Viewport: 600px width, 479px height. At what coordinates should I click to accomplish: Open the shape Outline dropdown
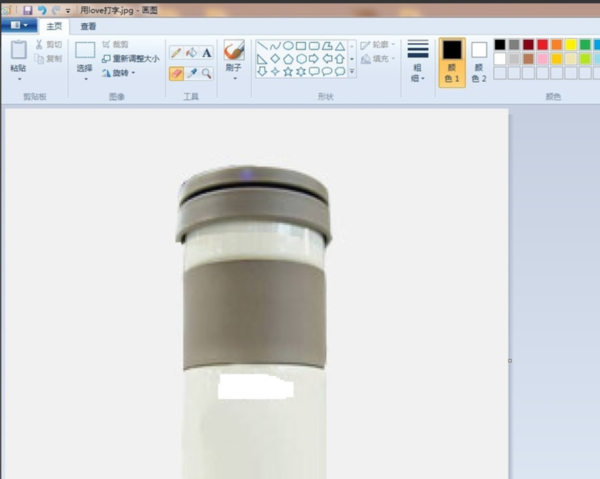378,45
